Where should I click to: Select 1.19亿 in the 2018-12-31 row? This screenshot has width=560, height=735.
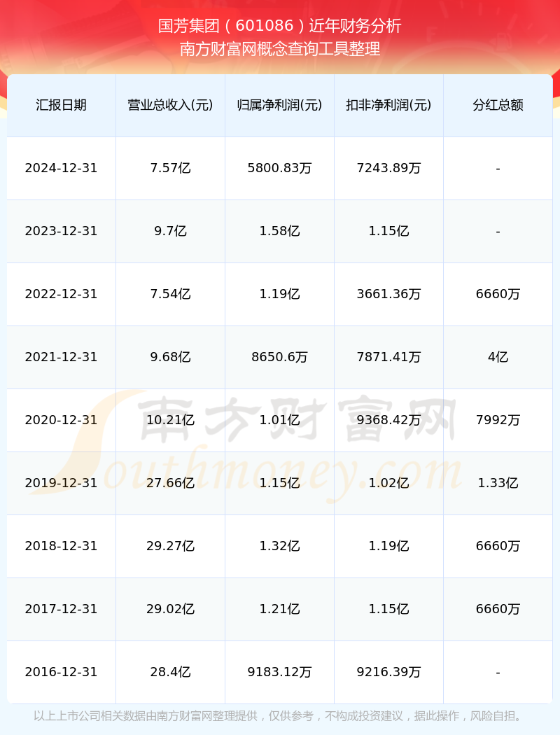coord(389,546)
